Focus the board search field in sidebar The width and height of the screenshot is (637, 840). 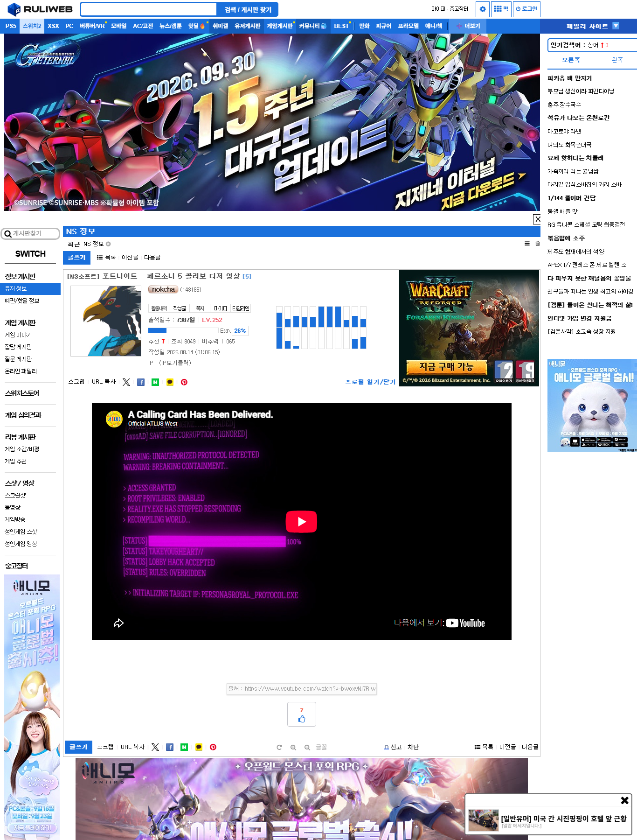point(30,233)
